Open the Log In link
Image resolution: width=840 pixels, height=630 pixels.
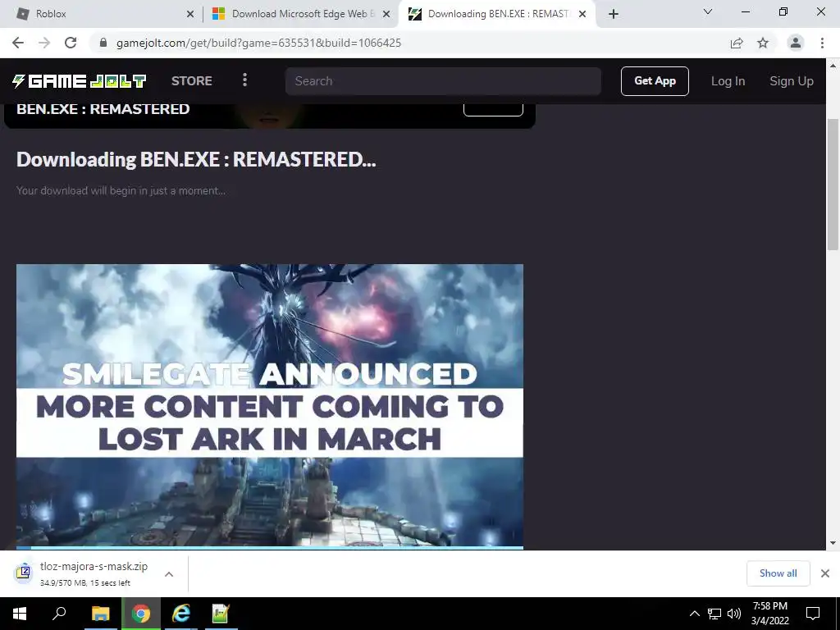point(728,81)
